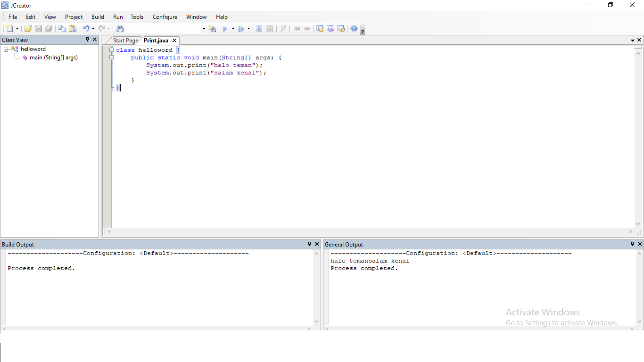Open the Undo history dropdown
The image size is (644, 362).
(92, 28)
